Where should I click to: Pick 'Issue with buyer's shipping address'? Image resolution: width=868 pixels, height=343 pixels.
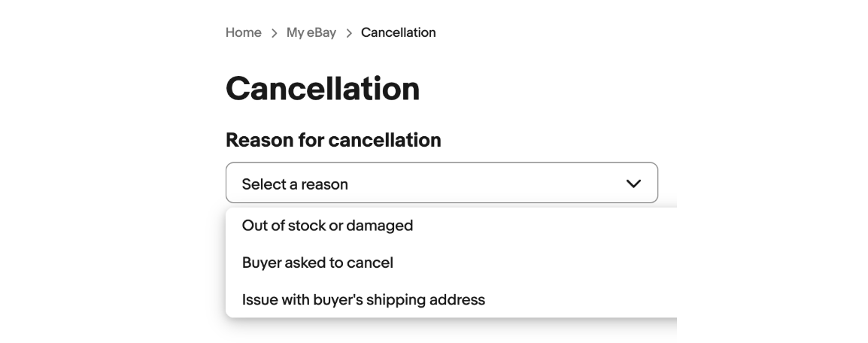pyautogui.click(x=363, y=299)
